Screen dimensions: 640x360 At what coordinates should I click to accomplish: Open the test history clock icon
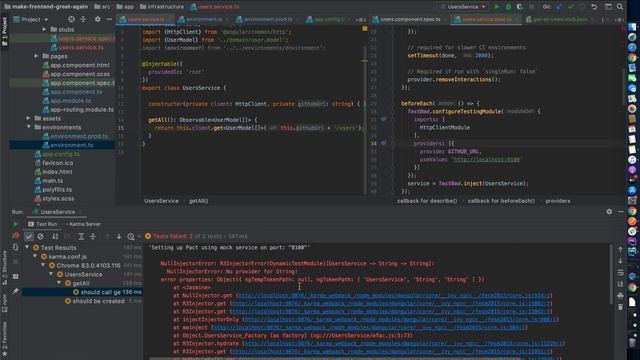(131, 236)
